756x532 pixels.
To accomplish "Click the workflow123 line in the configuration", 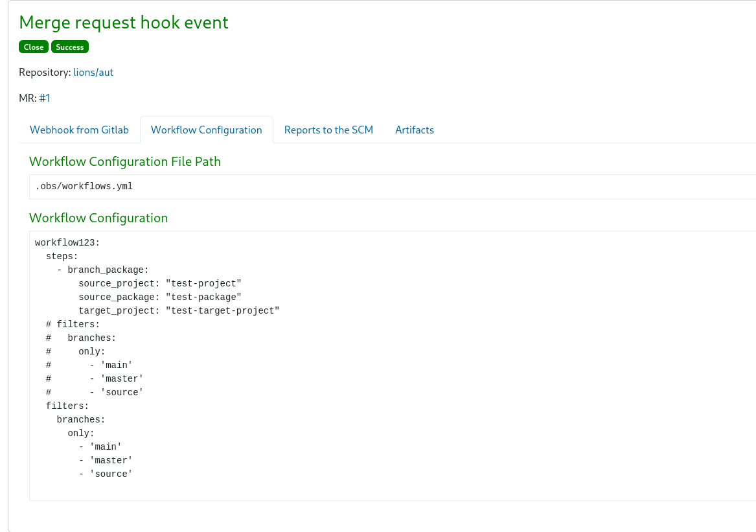I will pyautogui.click(x=67, y=243).
